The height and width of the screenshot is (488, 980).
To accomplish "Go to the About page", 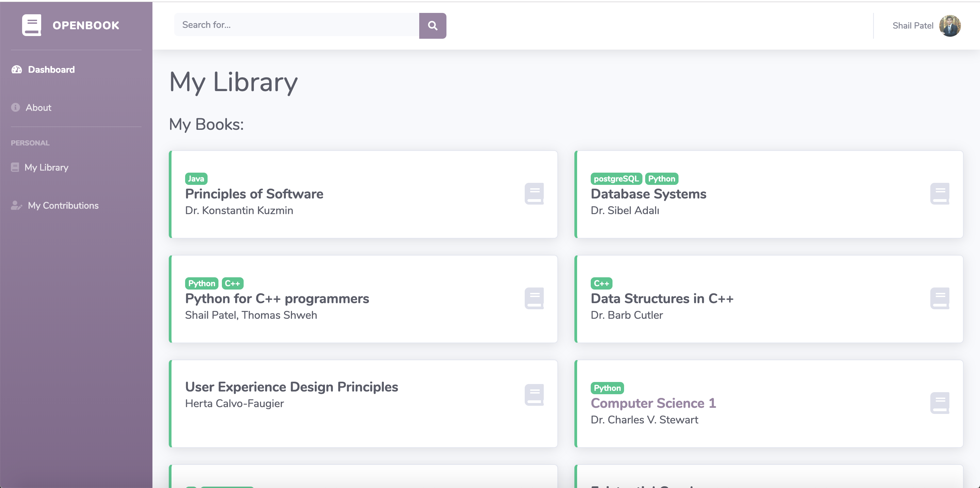I will 38,108.
